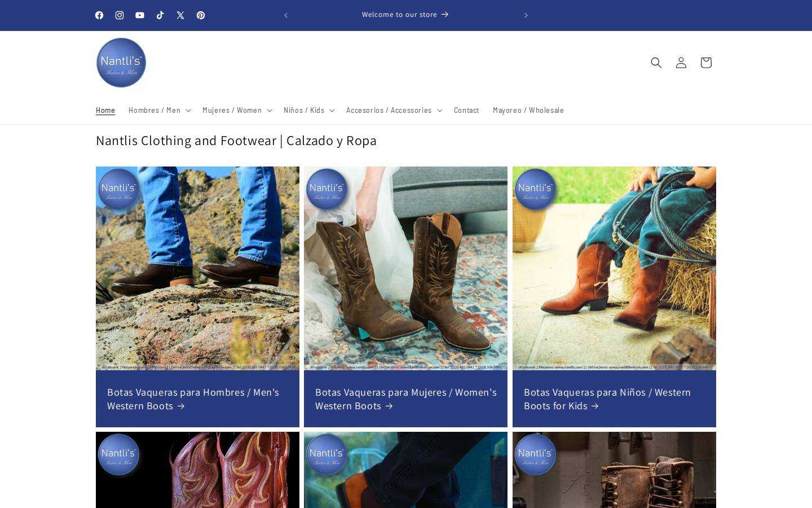This screenshot has width=812, height=508.
Task: Click the red embroidered boots image
Action: [197, 470]
